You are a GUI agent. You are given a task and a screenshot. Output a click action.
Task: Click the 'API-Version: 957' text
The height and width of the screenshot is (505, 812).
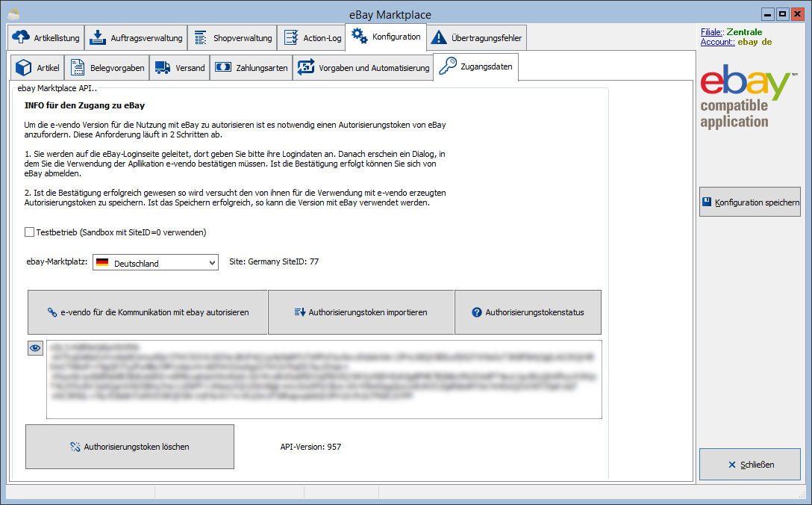click(310, 447)
